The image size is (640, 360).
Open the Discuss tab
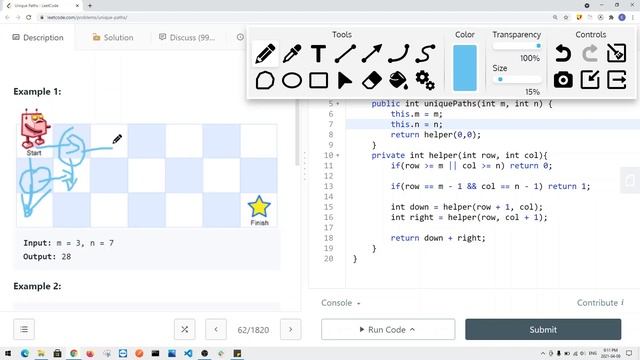click(x=187, y=38)
